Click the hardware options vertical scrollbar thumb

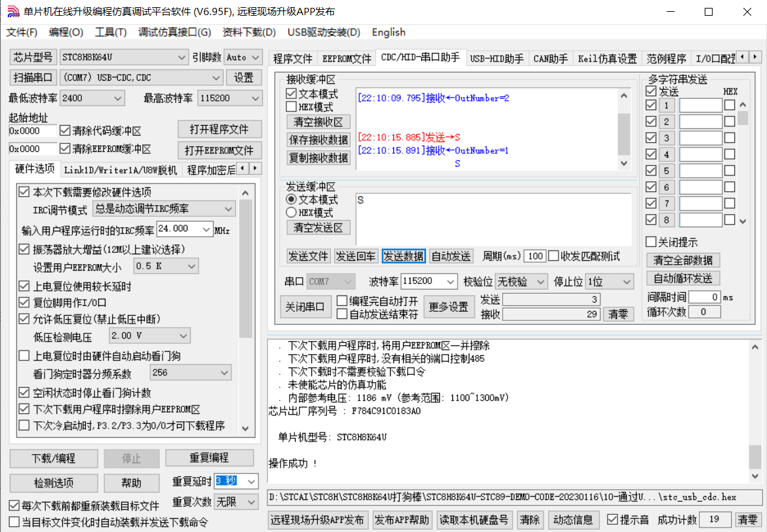coord(246,269)
